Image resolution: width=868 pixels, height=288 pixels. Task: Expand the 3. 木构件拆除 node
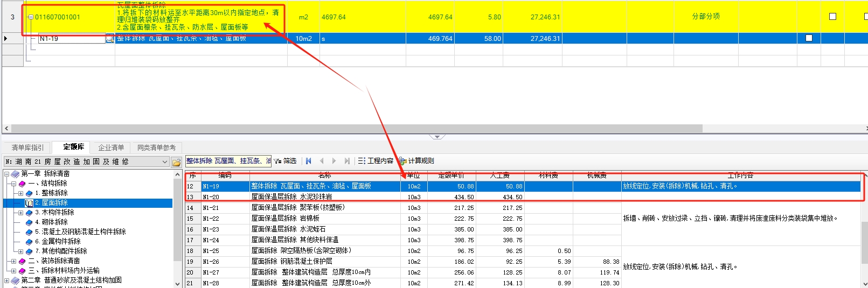(20, 213)
